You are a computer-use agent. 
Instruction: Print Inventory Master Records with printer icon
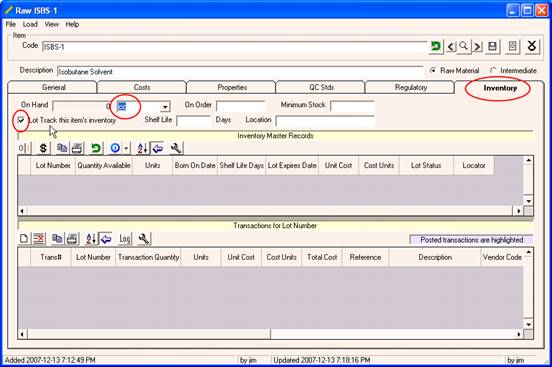click(x=77, y=148)
